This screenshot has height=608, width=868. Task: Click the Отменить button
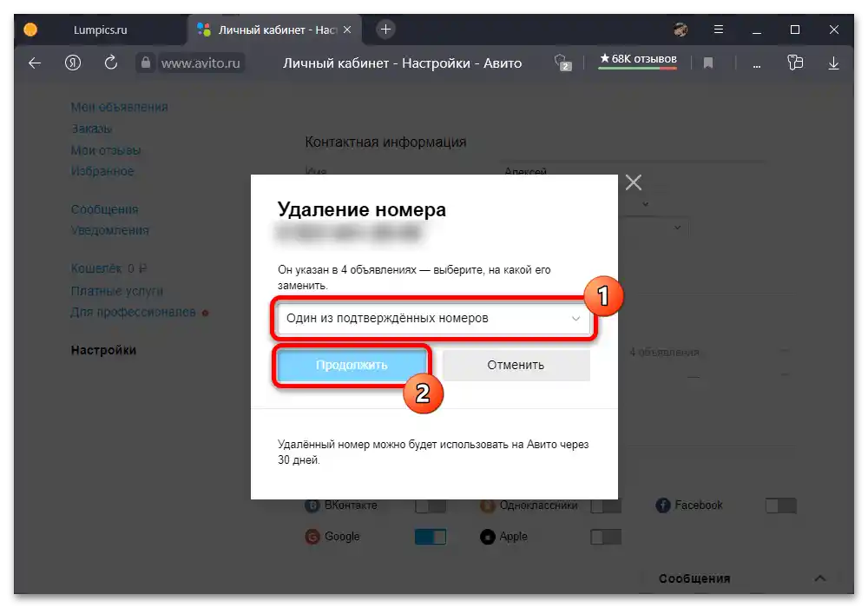click(516, 365)
